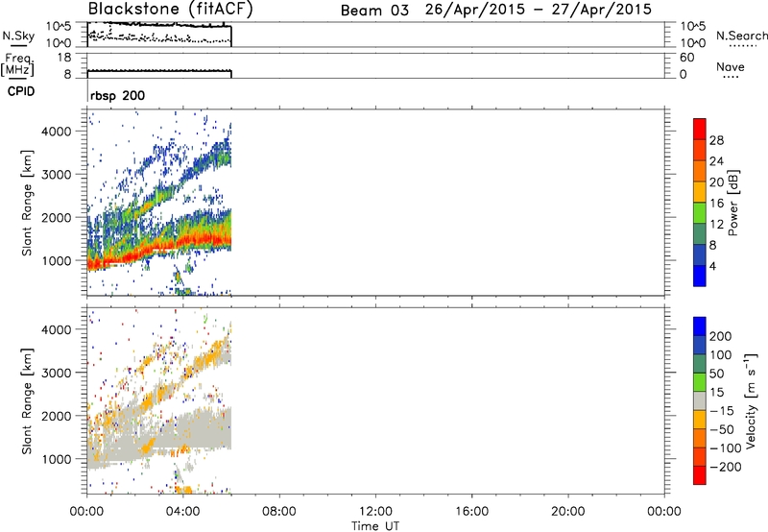Click the "-15" label on Velocity color bar

click(722, 411)
